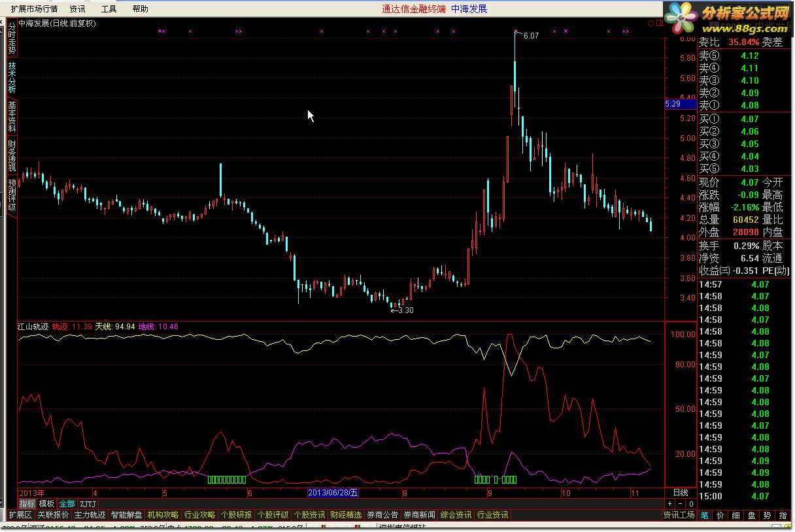Click the 买① 4.07 quote row
Viewport: 795px width, 532px height.
[x=730, y=119]
